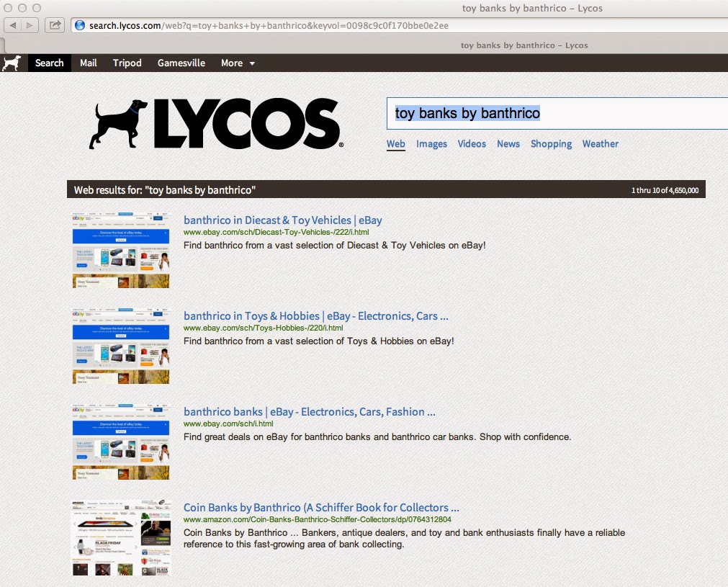Select the Web search tab
Viewport: 728px width, 587px height.
[x=395, y=144]
